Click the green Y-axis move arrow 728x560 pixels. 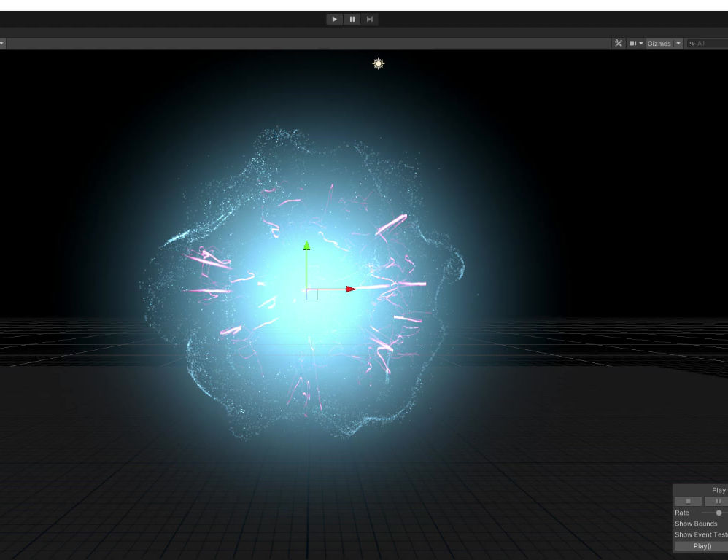(306, 246)
